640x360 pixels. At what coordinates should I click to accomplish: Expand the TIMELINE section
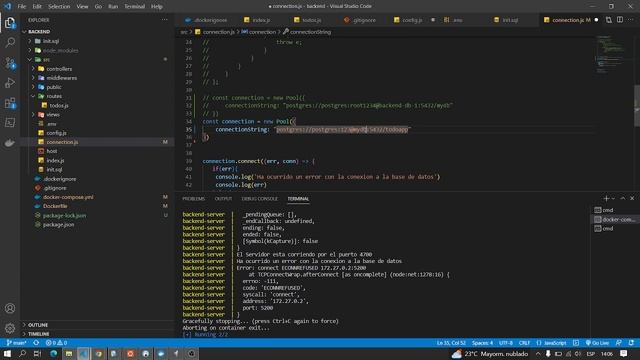click(38, 334)
